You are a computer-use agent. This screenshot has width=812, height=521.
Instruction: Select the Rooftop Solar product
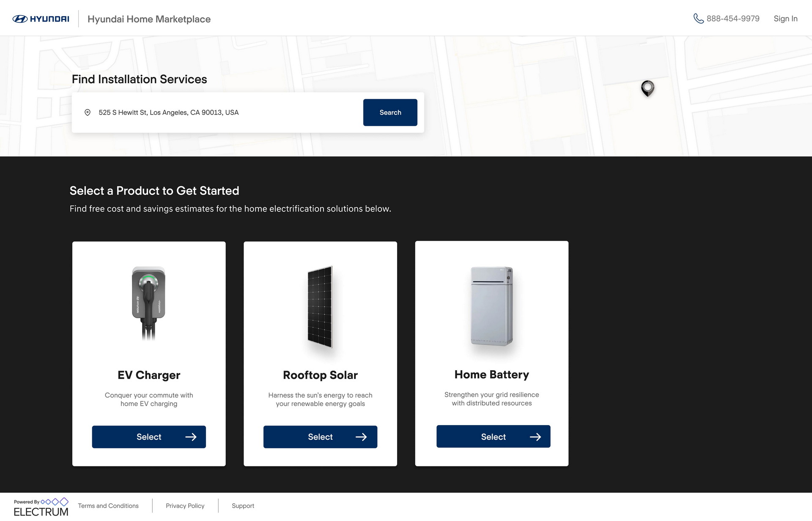(x=320, y=437)
